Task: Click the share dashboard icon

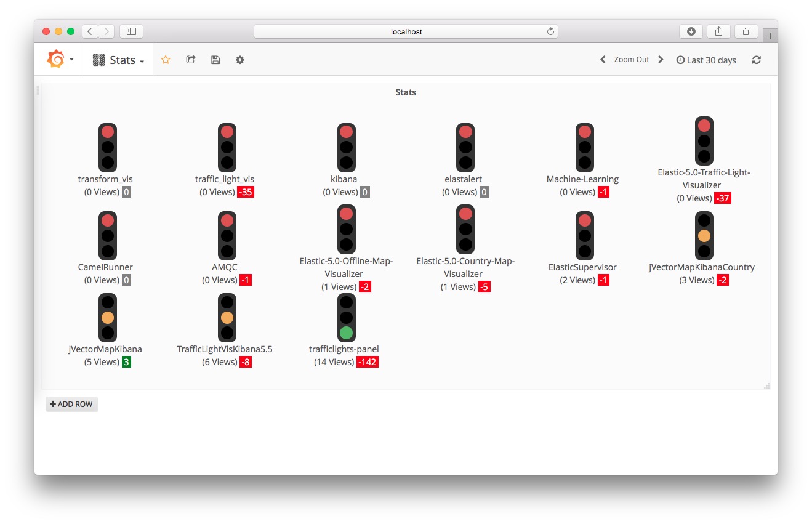Action: (191, 60)
